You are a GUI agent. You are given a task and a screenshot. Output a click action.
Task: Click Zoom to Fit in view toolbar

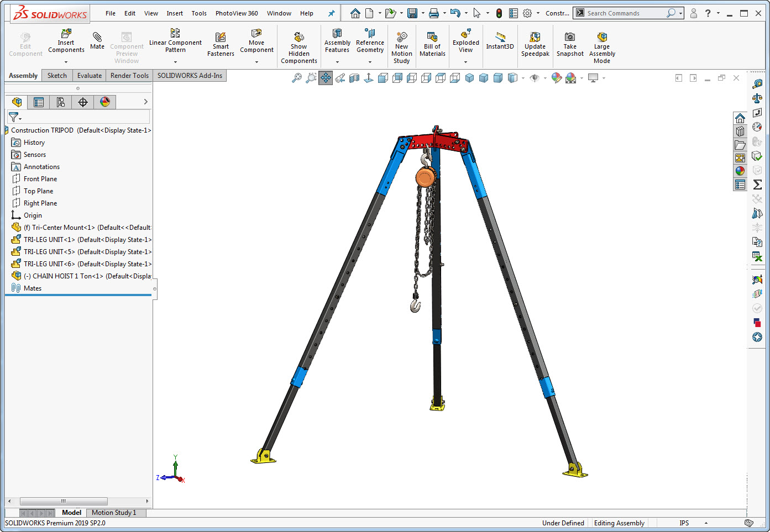[297, 78]
